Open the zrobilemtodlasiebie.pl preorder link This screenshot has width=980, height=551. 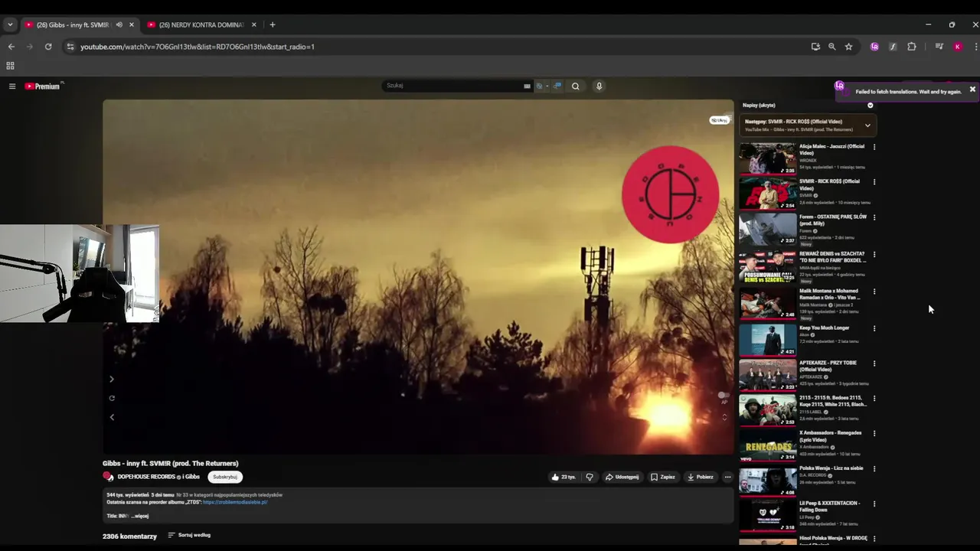coord(235,502)
